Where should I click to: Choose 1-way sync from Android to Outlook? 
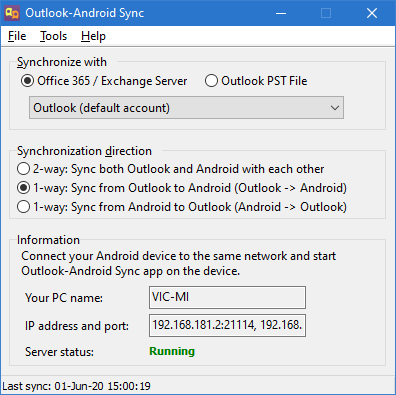[x=182, y=207]
